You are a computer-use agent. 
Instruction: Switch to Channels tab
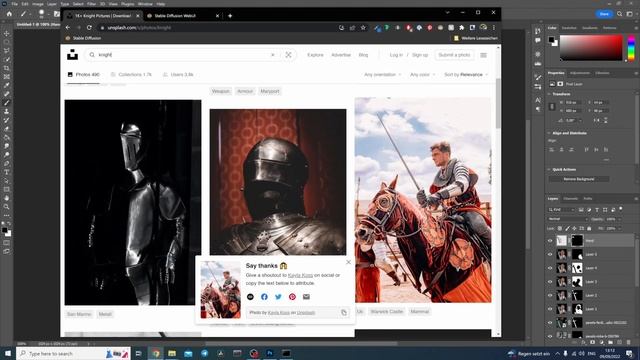pos(571,199)
